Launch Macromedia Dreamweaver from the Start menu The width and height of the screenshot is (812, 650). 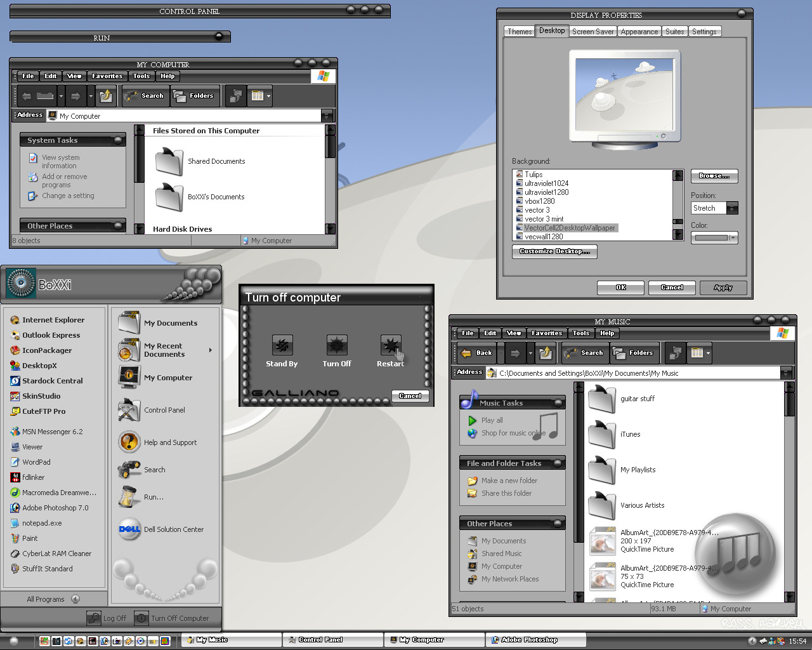[54, 493]
